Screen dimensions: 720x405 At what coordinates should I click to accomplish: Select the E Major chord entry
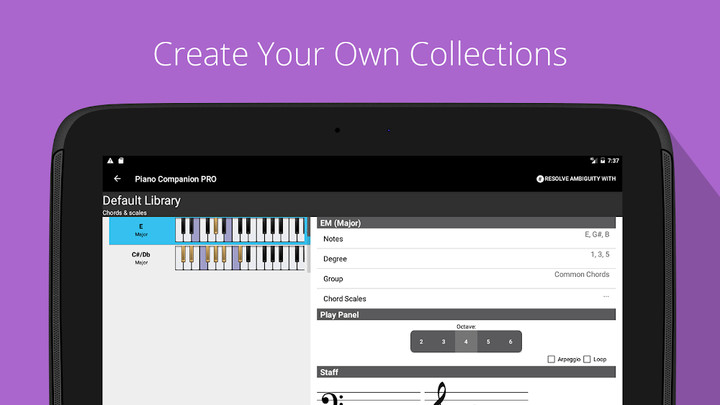[x=141, y=231]
